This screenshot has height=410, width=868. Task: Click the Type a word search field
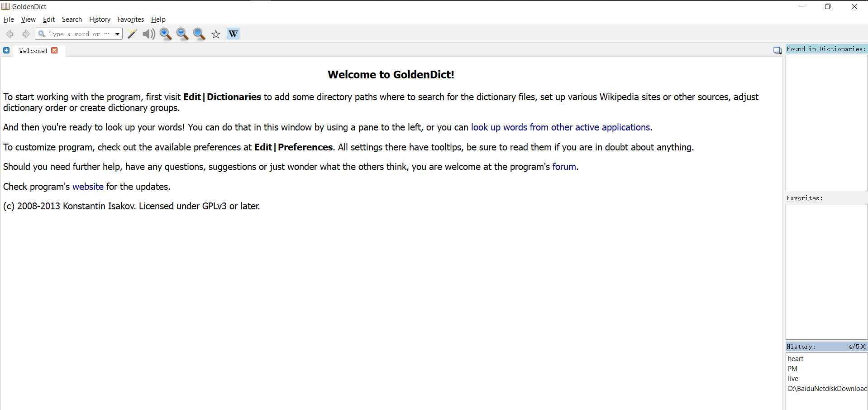79,34
